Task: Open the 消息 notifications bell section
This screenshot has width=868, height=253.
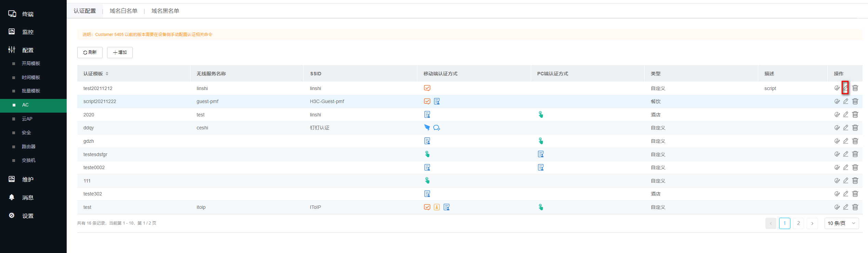Action: [27, 198]
